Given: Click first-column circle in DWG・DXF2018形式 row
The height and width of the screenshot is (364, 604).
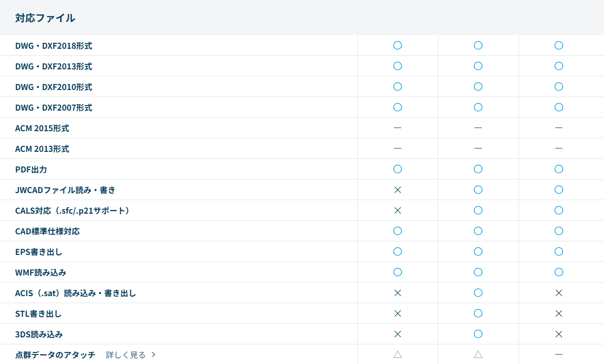Looking at the screenshot, I should pos(398,45).
